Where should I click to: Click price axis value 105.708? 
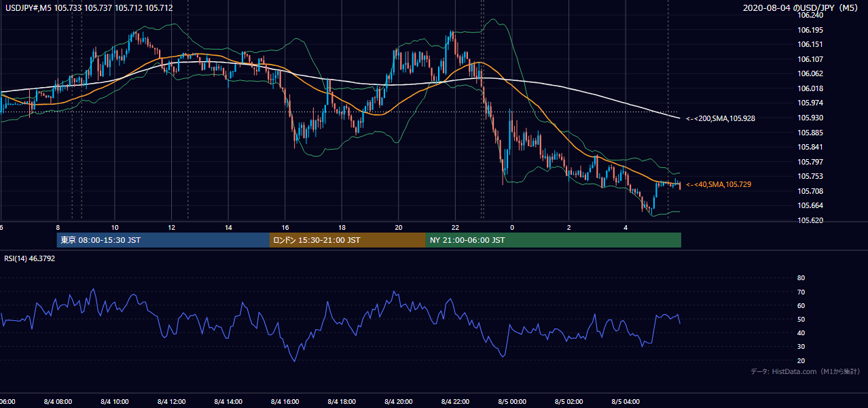pos(811,191)
